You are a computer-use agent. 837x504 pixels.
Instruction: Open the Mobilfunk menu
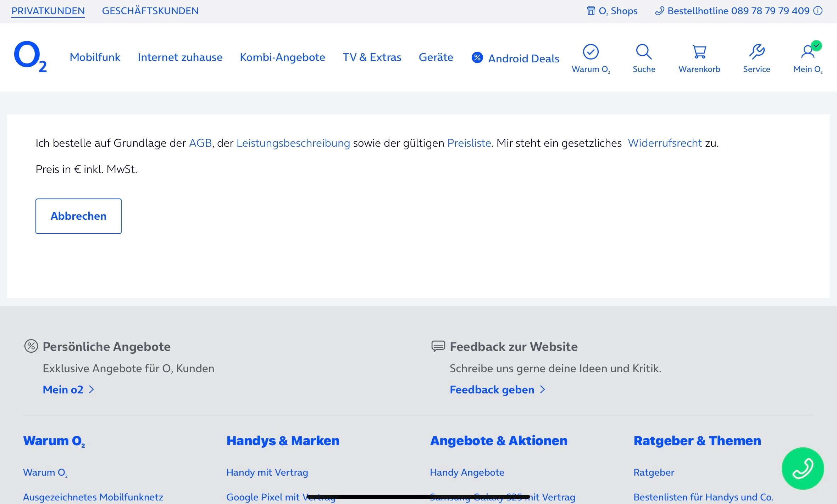(x=95, y=57)
